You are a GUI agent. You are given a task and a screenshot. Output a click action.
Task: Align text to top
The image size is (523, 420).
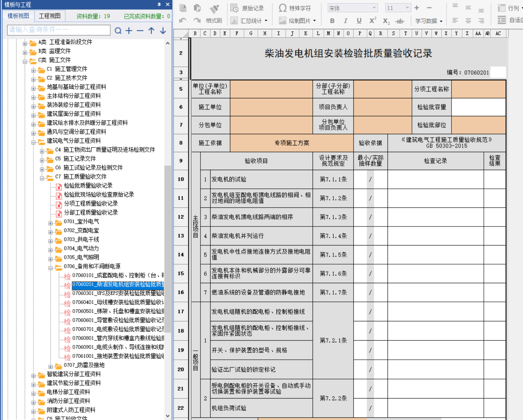tap(455, 6)
